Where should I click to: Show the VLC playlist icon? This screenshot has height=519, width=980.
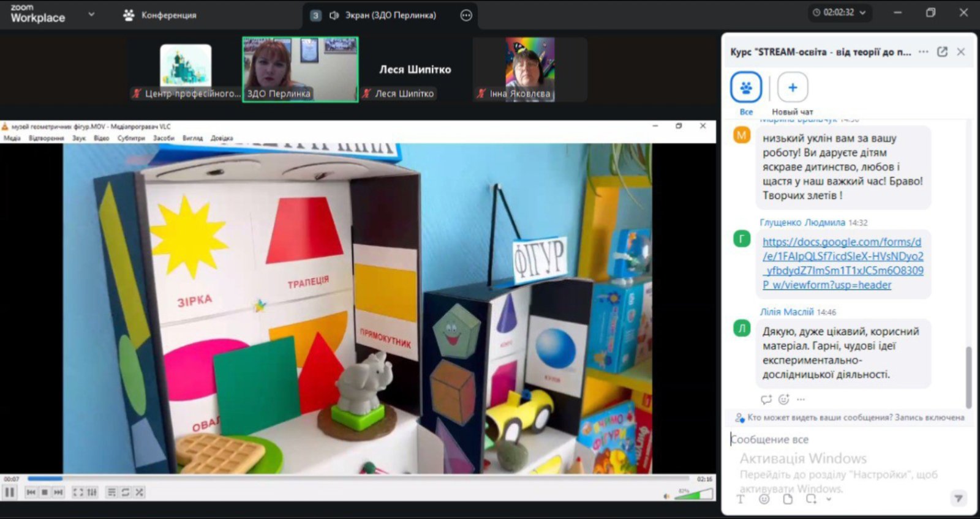point(111,492)
